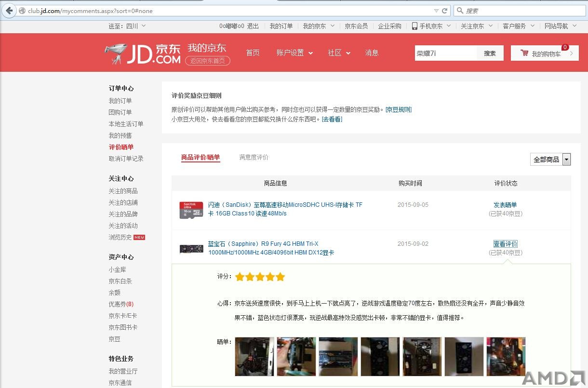Click the JD.com logo
The image size is (588, 388).
coord(143,54)
